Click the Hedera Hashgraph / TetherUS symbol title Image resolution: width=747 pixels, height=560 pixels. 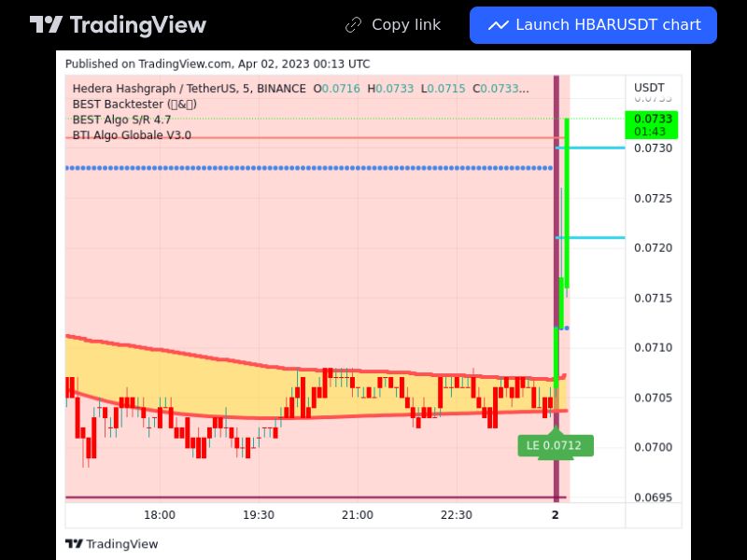[x=190, y=89]
